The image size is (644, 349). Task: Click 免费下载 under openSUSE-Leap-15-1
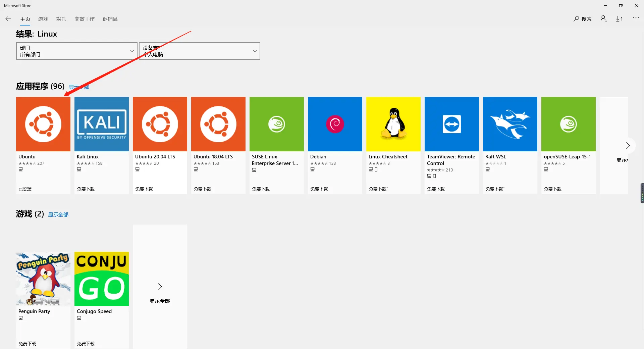[553, 189]
